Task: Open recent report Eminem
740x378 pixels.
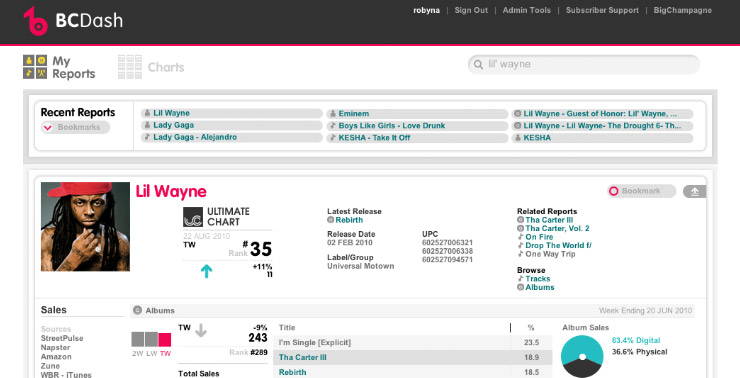Action: pos(417,114)
